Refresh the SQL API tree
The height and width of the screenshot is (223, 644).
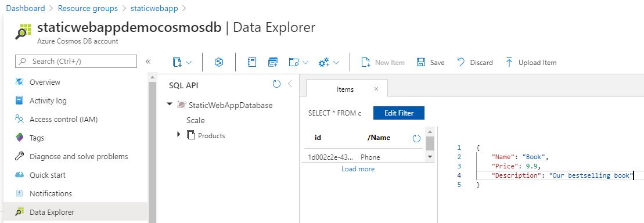(x=276, y=84)
